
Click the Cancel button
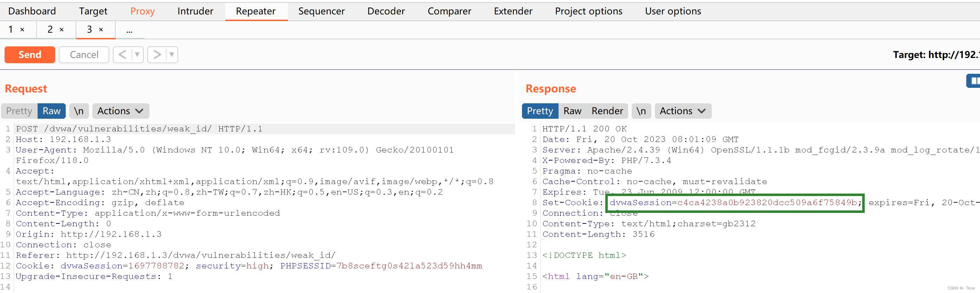[84, 55]
